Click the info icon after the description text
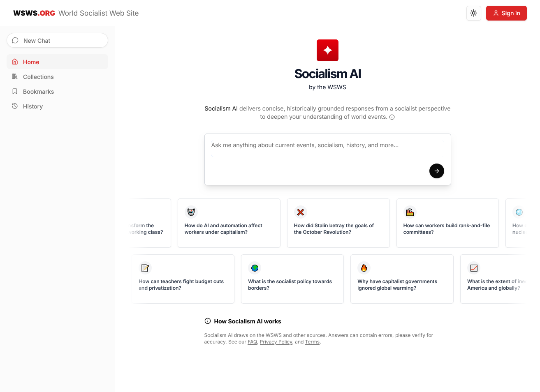This screenshot has height=392, width=540. (392, 117)
